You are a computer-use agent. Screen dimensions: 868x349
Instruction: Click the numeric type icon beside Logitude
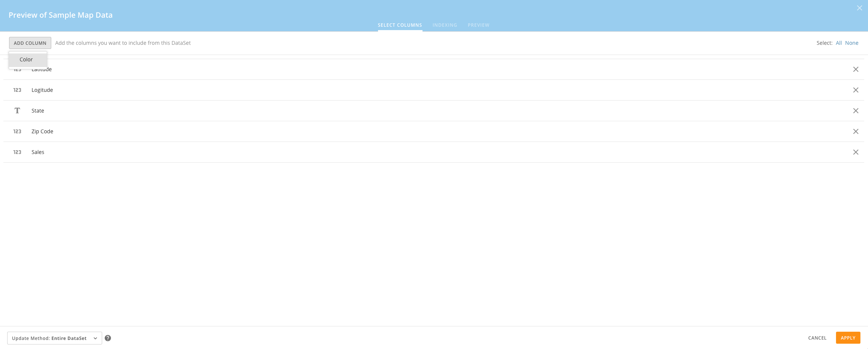click(17, 90)
